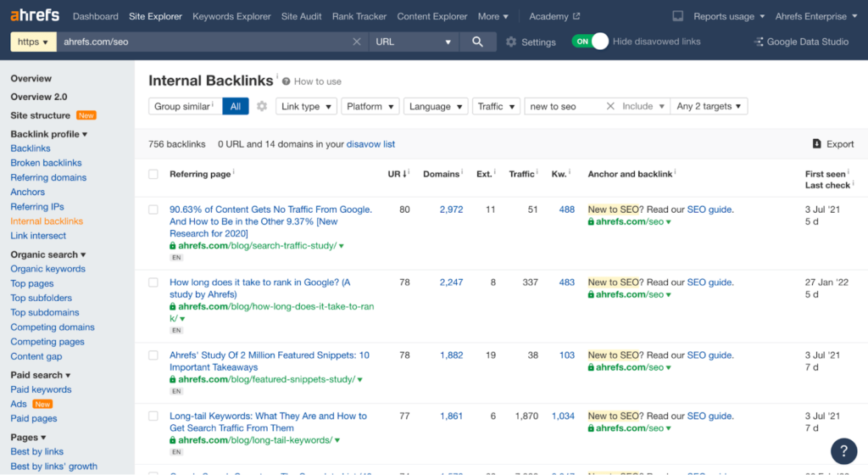Click the Google Data Studio icon

click(x=757, y=42)
